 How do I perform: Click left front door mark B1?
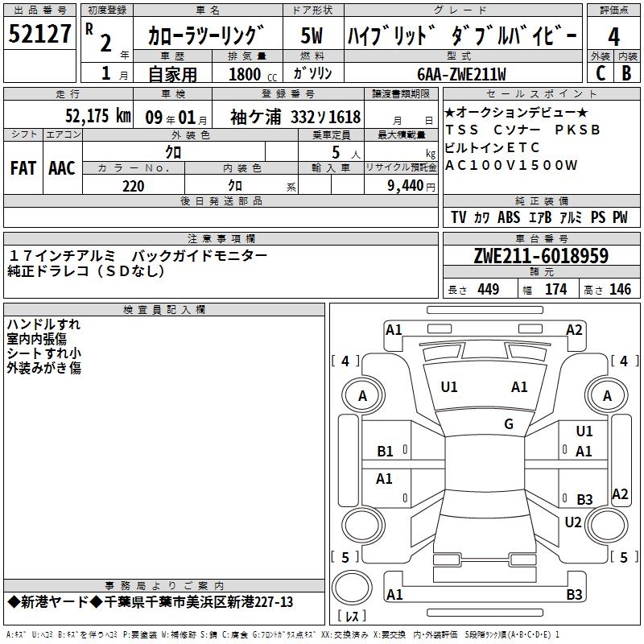[386, 452]
